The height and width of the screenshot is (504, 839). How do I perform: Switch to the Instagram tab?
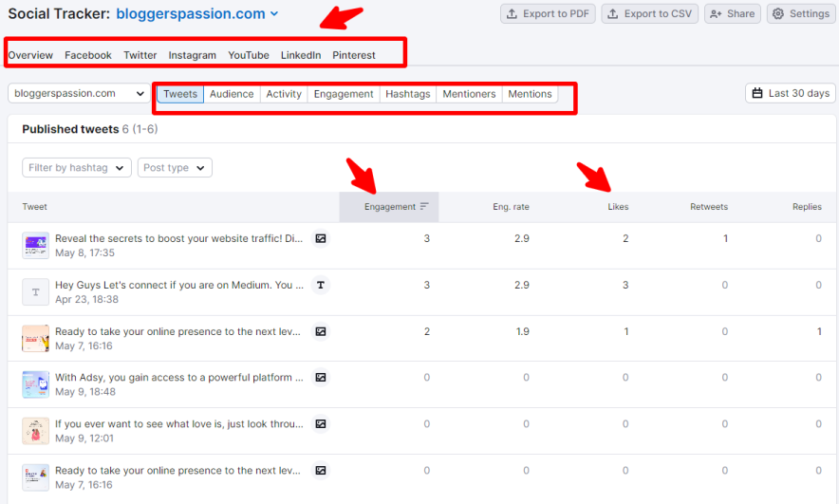coord(193,55)
